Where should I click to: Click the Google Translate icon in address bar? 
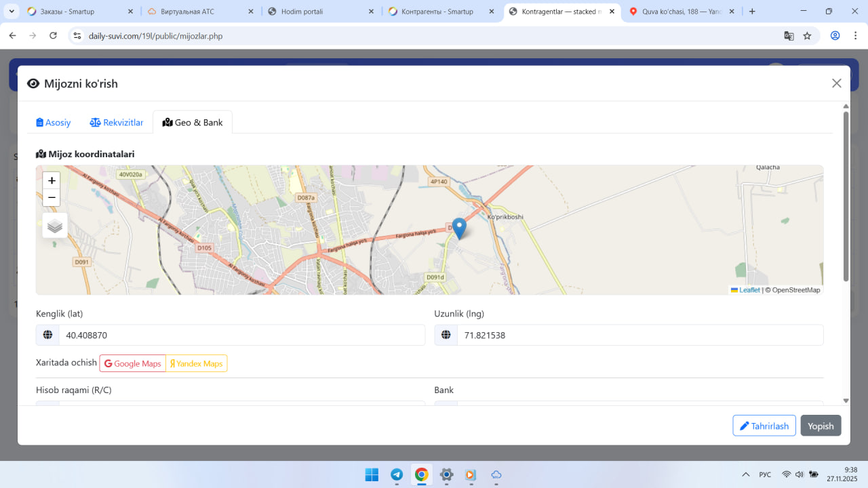pyautogui.click(x=789, y=36)
